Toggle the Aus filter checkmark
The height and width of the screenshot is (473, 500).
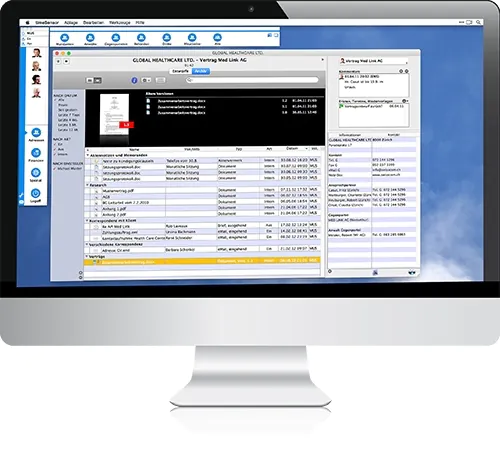tap(56, 149)
